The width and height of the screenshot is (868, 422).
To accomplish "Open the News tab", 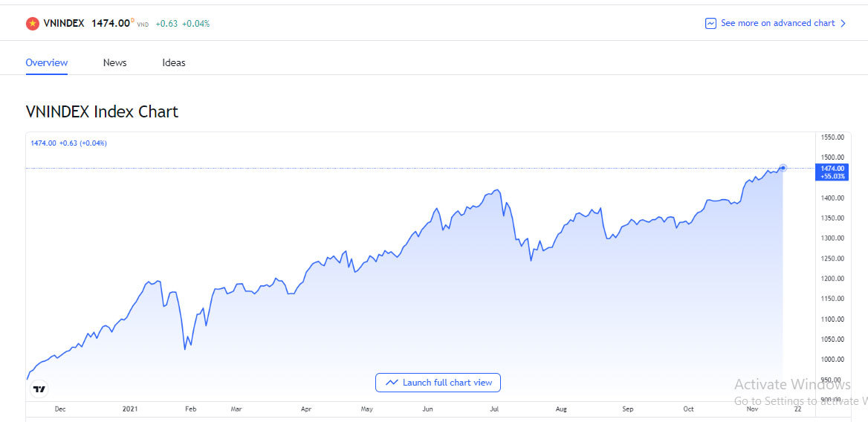I will [115, 62].
